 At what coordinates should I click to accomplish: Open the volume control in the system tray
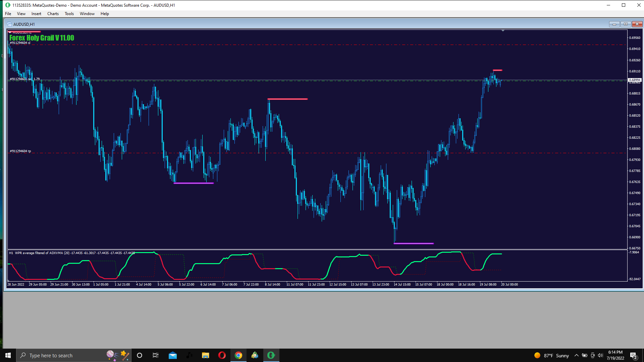click(x=600, y=355)
